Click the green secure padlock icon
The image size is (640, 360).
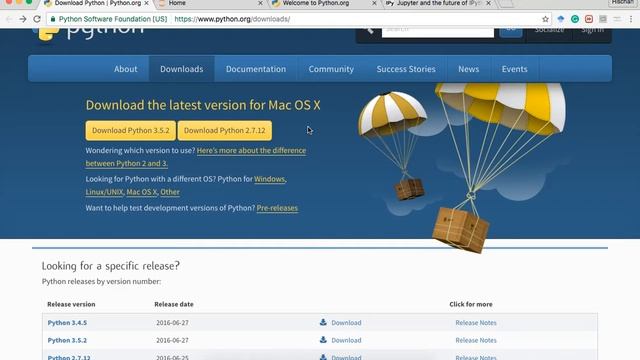point(53,19)
